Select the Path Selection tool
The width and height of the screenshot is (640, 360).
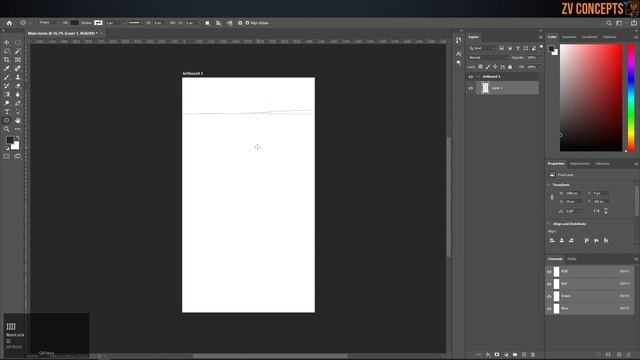pyautogui.click(x=18, y=111)
